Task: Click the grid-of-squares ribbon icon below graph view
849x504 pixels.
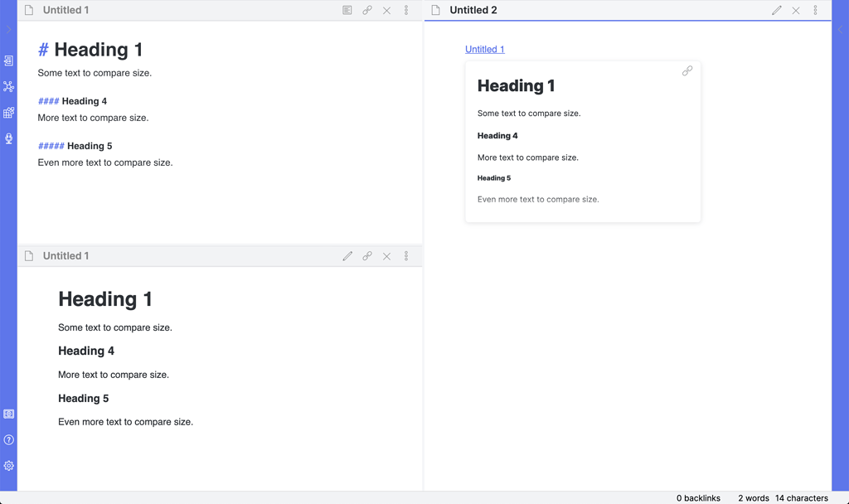Action: [x=8, y=113]
